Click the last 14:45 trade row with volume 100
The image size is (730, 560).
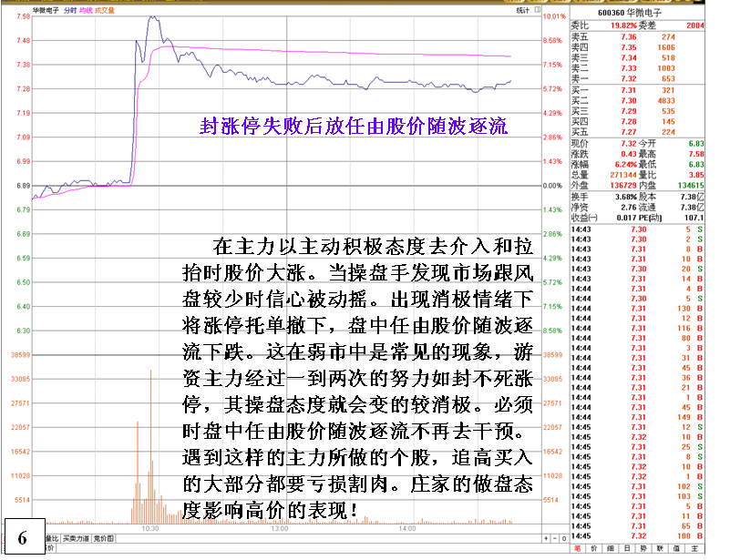(x=637, y=535)
